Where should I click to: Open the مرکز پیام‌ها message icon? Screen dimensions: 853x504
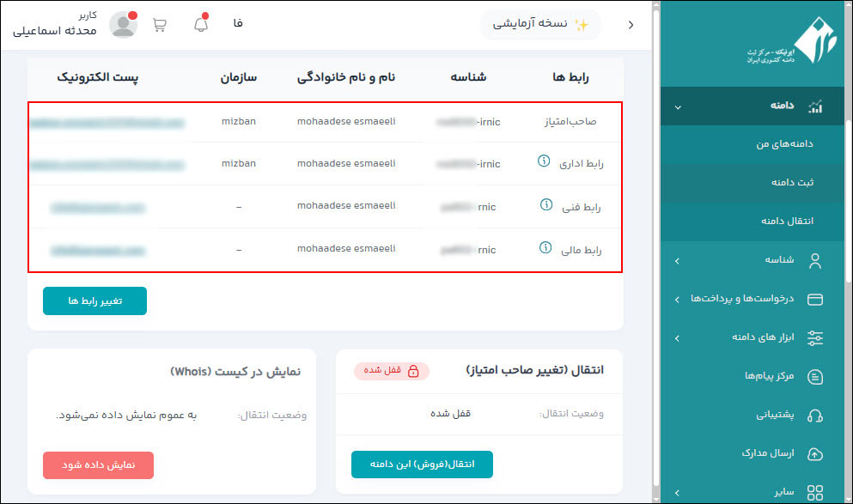tap(814, 377)
